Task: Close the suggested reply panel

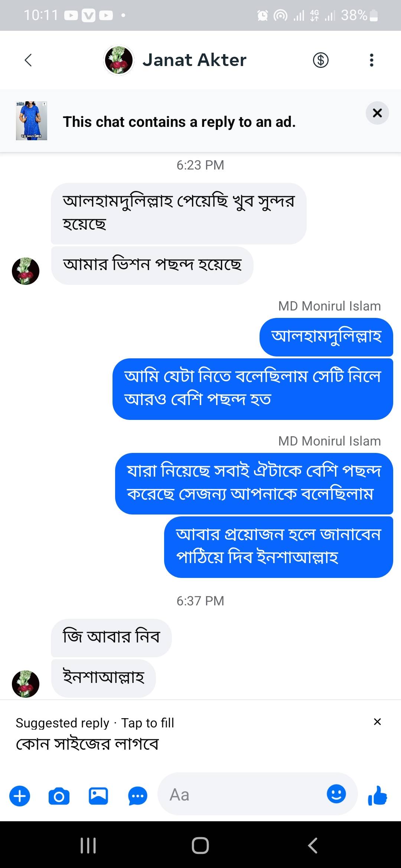Action: (377, 722)
